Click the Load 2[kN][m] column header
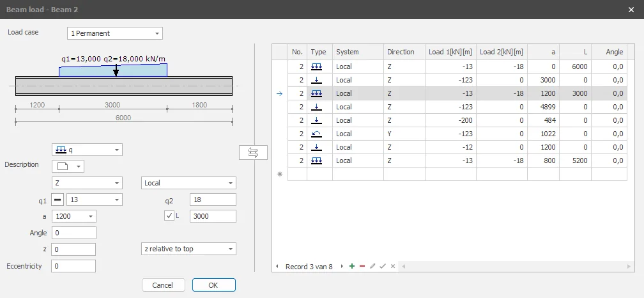Screen dimensions: 644x298 click(x=502, y=52)
